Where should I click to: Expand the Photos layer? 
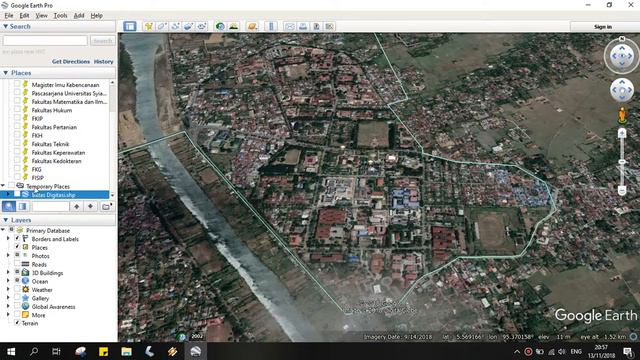click(8, 256)
